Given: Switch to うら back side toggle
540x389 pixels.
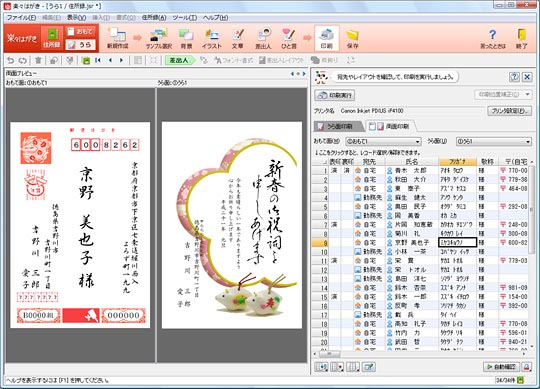Looking at the screenshot, I should (x=81, y=44).
